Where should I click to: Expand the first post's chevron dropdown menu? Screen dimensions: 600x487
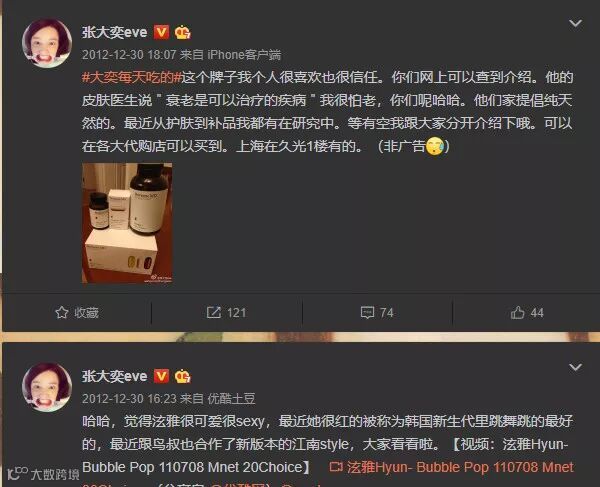[x=576, y=23]
